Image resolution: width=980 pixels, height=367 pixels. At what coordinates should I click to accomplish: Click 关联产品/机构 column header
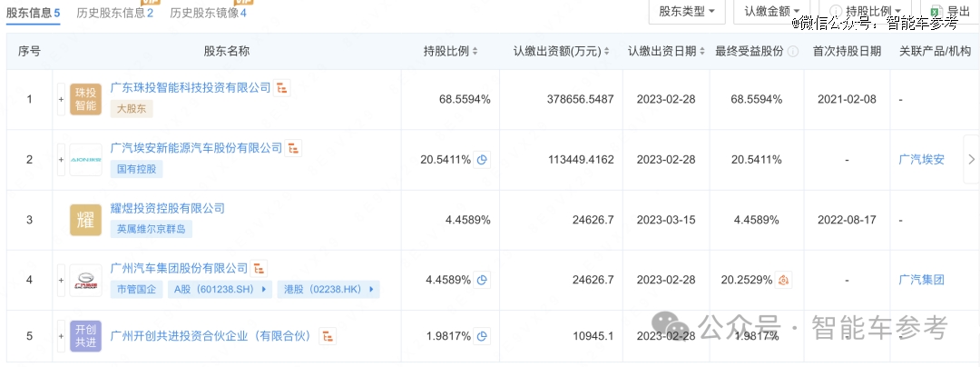935,52
